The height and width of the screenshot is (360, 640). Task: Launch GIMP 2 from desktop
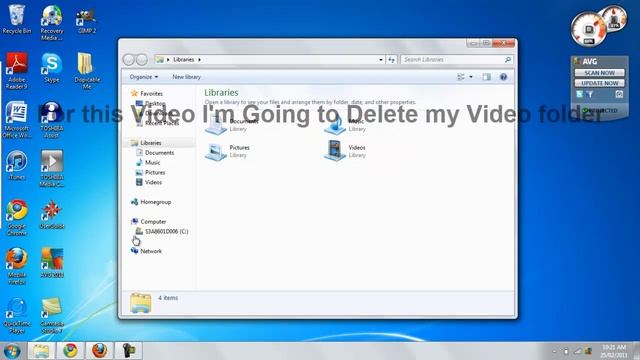[87, 20]
